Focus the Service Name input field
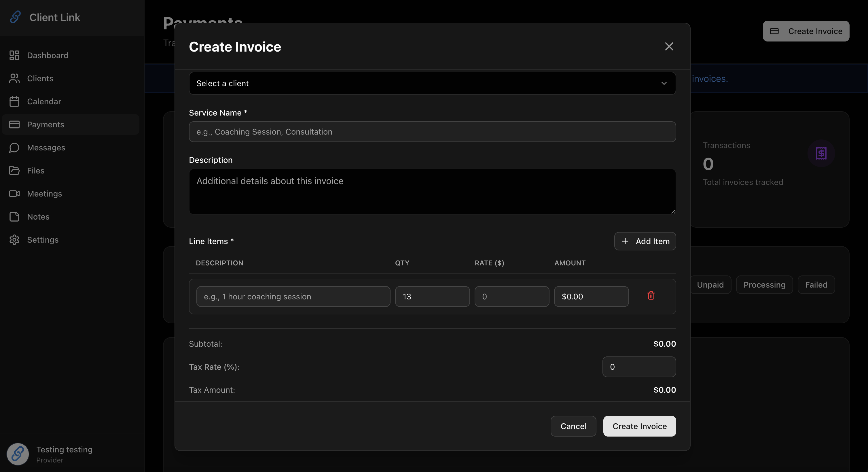The width and height of the screenshot is (868, 472). pos(432,132)
